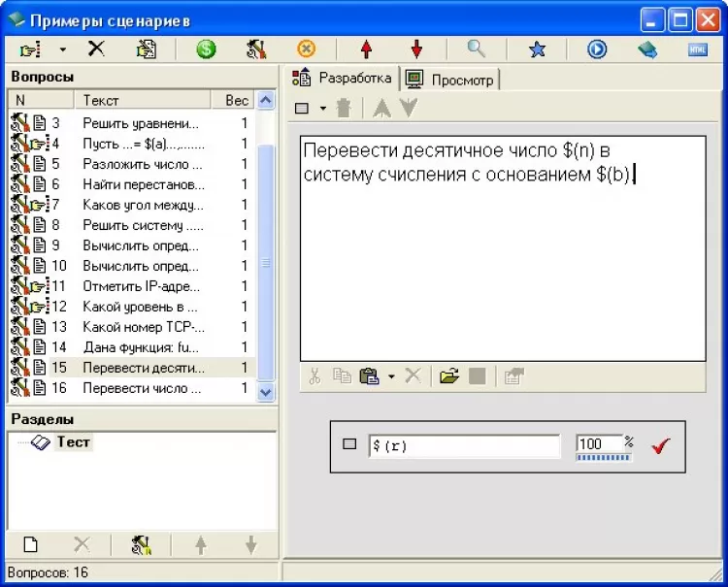Click the grayed properties icon below editor
The image size is (728, 587).
coord(514,375)
